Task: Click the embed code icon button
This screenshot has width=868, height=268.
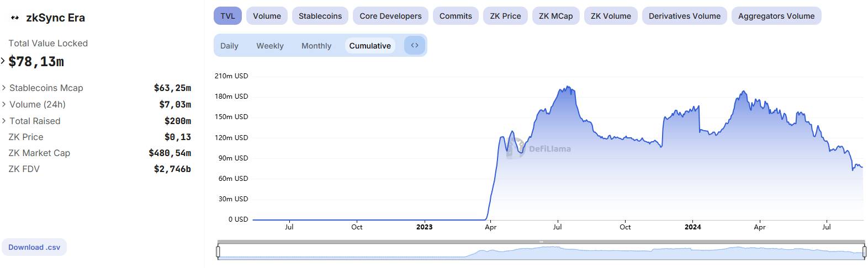Action: [x=415, y=45]
